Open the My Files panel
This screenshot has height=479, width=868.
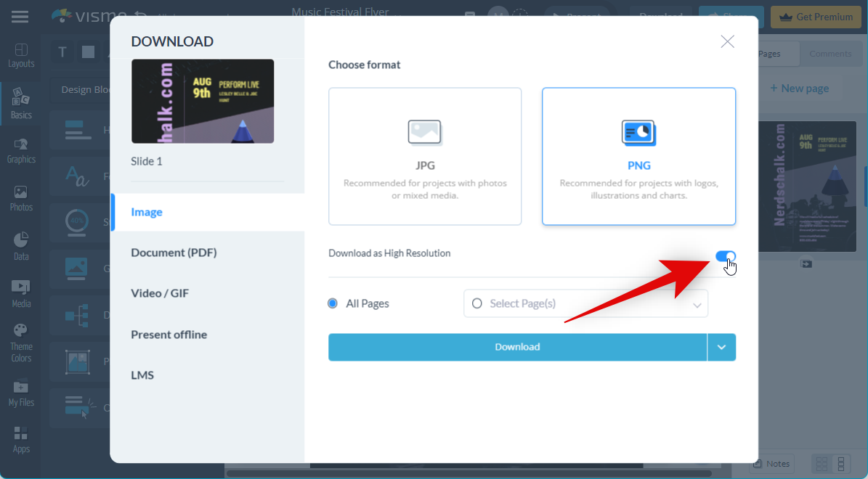click(21, 393)
